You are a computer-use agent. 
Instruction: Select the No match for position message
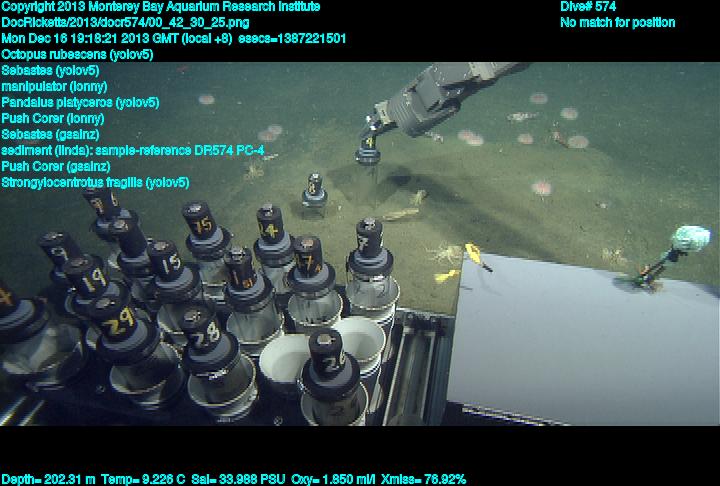pos(617,23)
